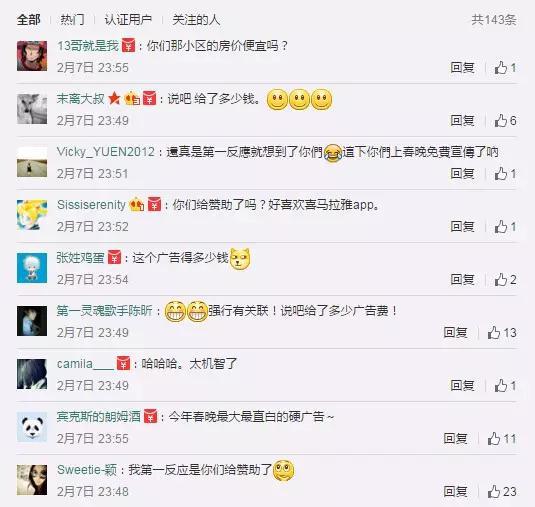Screen dimensions: 535x507
Task: Click the membership badge next to Sissiserenity
Action: (x=136, y=205)
